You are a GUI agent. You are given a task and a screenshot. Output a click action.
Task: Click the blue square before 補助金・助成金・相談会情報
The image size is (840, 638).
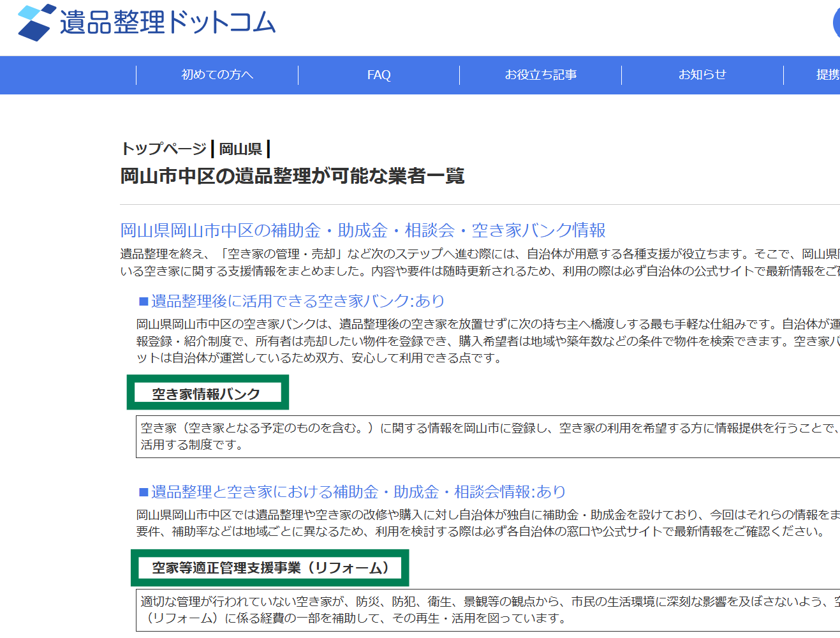[x=144, y=492]
